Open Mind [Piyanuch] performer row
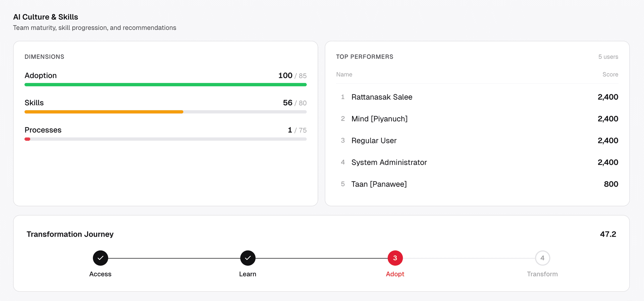The height and width of the screenshot is (301, 644). (477, 119)
